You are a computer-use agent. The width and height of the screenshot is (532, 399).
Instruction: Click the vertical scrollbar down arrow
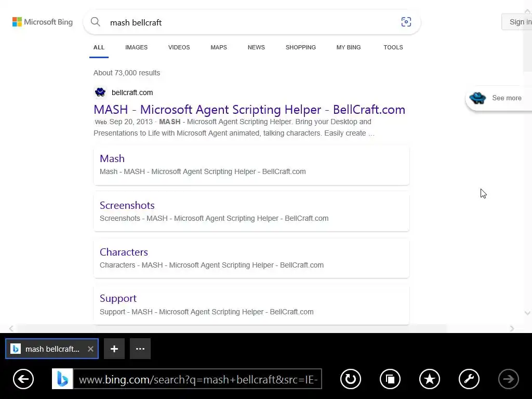point(527,313)
